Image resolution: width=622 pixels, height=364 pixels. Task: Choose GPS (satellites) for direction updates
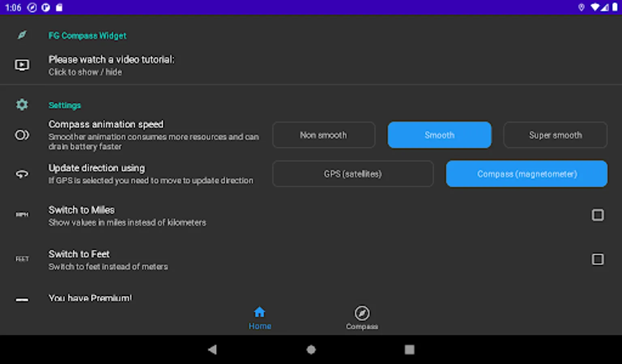353,174
